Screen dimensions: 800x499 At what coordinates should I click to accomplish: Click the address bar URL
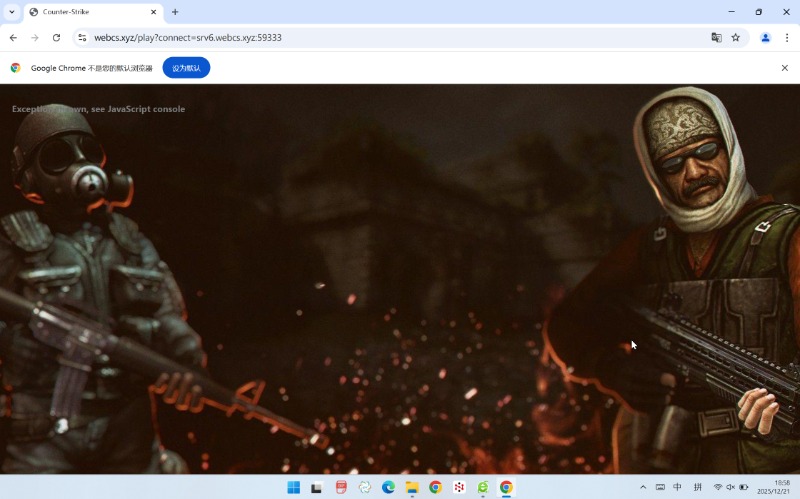188,38
